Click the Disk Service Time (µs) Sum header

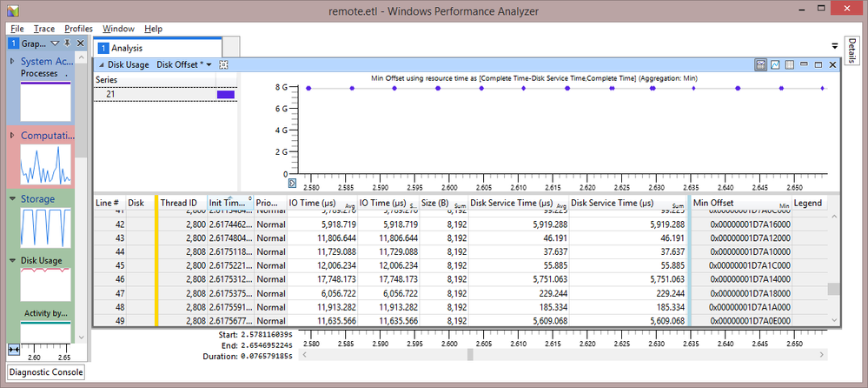pyautogui.click(x=628, y=204)
